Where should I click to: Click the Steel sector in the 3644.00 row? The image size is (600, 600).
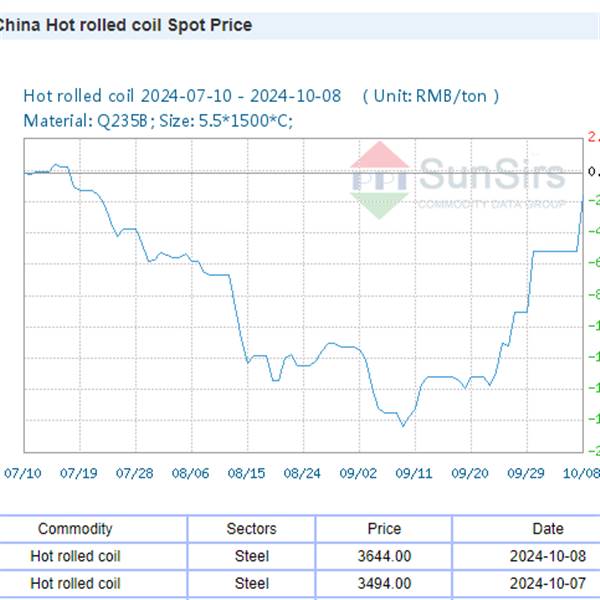[251, 556]
